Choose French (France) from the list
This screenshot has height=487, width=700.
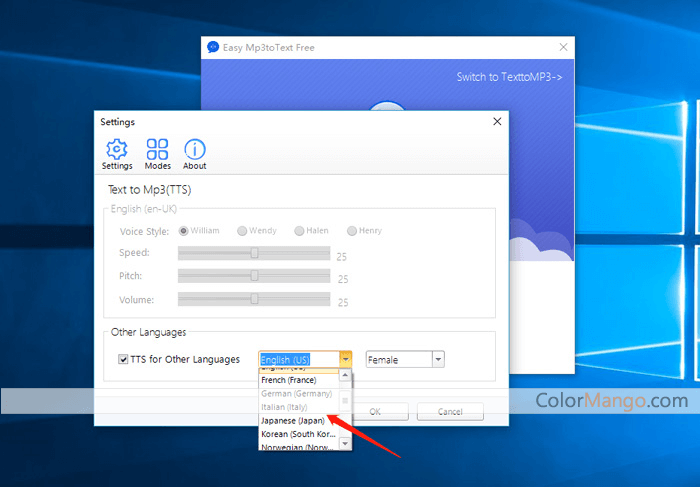(299, 380)
